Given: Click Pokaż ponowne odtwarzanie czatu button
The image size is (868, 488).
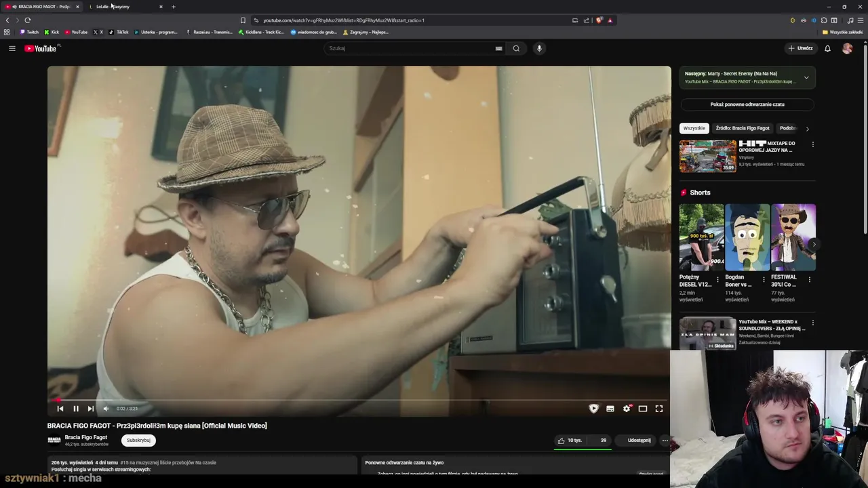Looking at the screenshot, I should [747, 104].
